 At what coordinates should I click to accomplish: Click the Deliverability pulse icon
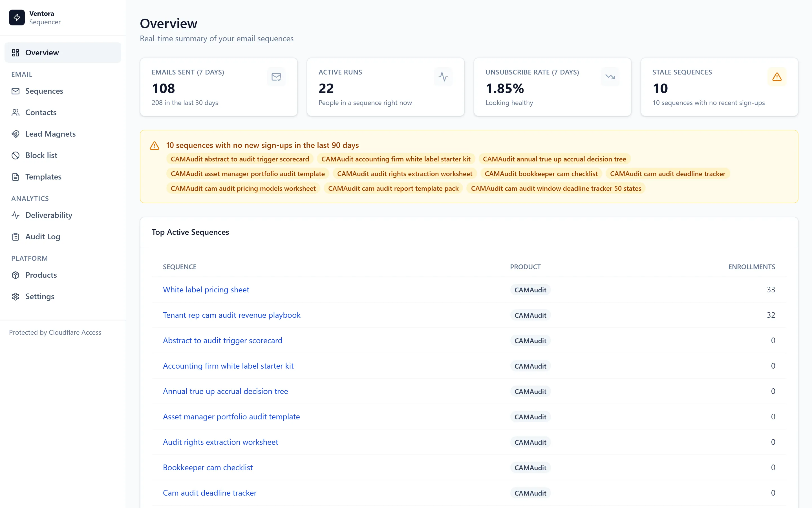click(x=16, y=215)
